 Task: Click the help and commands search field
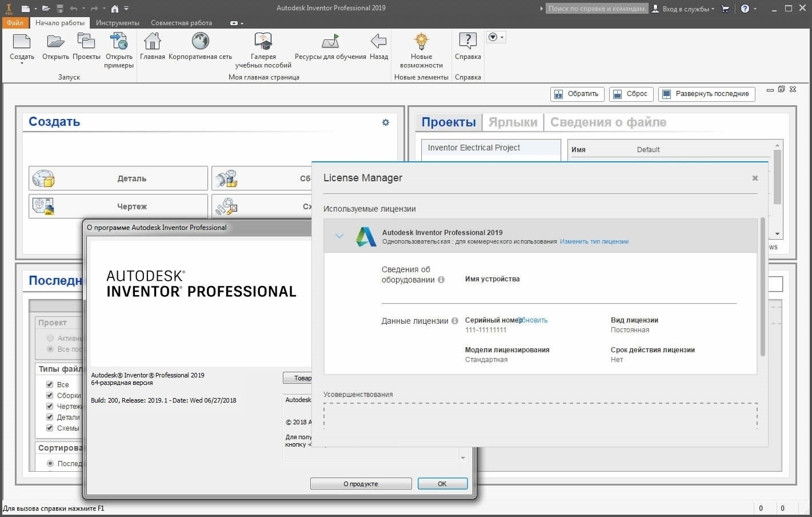point(597,9)
